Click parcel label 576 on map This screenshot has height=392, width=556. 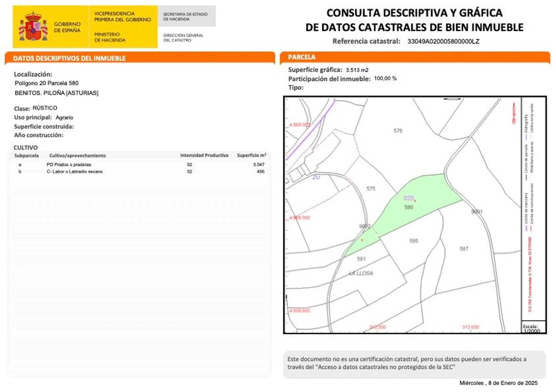(398, 131)
